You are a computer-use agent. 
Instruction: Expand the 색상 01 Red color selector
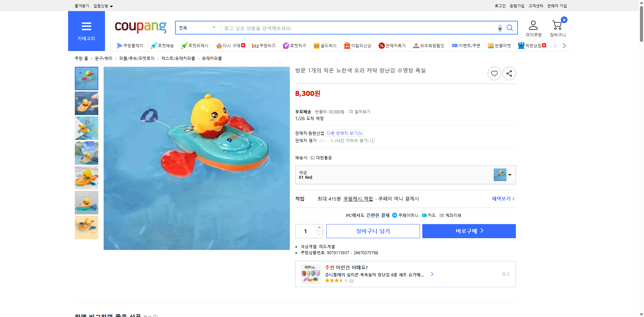tap(509, 174)
